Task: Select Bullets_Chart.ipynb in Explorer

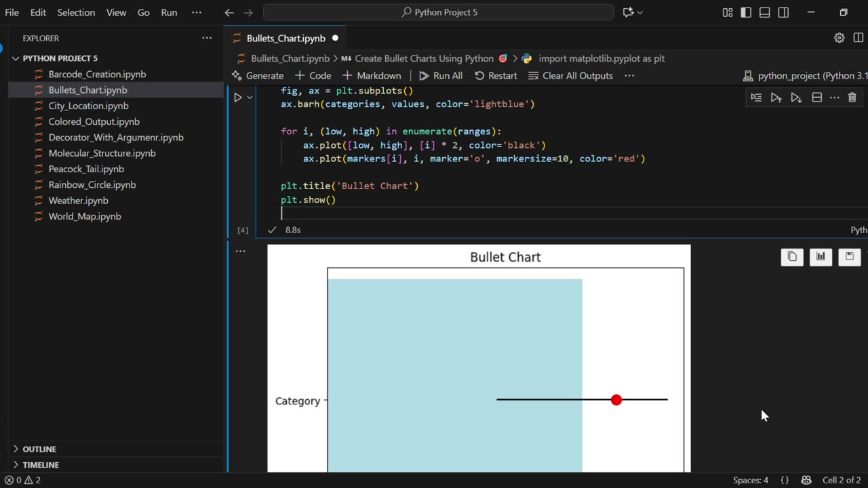Action: point(87,89)
